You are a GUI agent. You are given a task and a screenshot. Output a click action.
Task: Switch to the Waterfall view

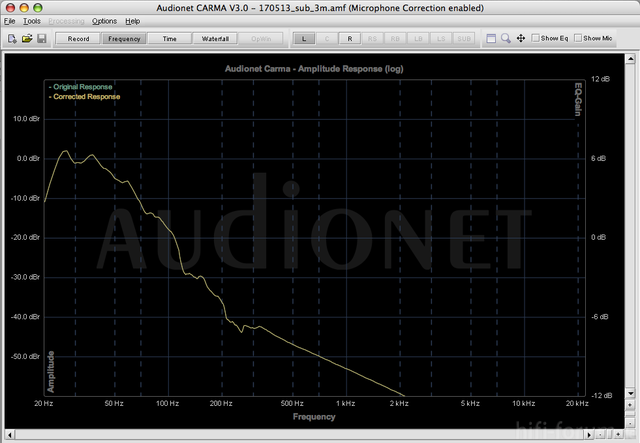214,39
